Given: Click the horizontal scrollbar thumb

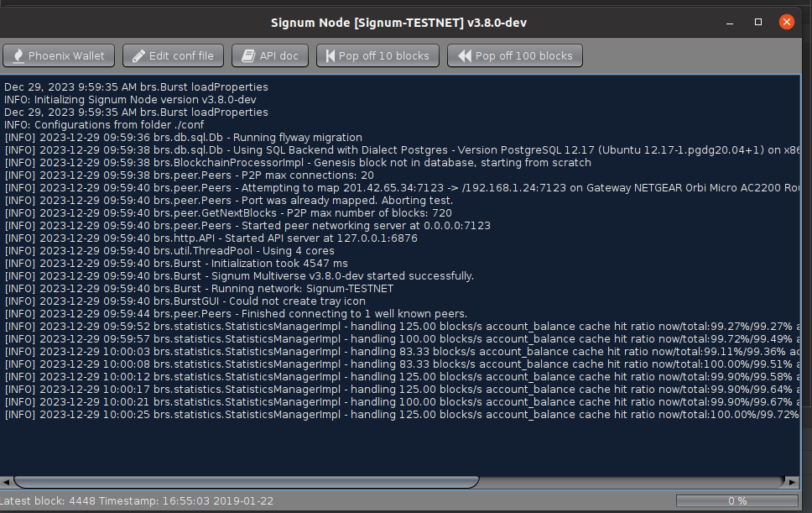Looking at the screenshot, I should coord(246,482).
